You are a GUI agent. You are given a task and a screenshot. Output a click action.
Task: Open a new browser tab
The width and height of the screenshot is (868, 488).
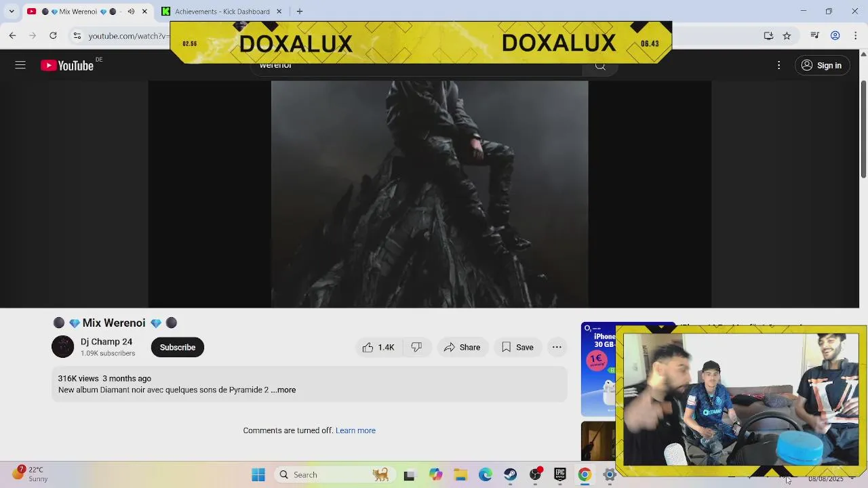tap(300, 12)
